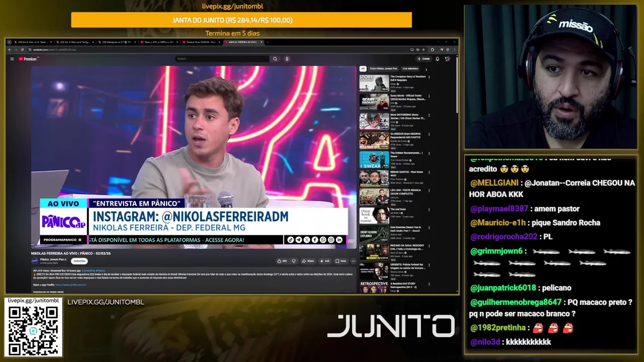The height and width of the screenshot is (362, 644).
Task: Click the YouTube search input field
Action: [222, 59]
